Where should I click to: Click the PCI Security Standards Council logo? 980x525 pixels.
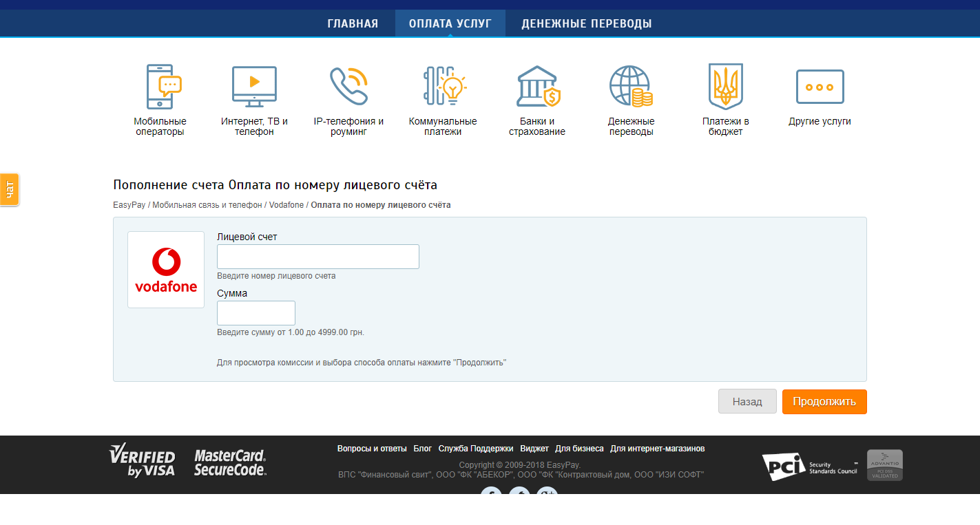[810, 467]
